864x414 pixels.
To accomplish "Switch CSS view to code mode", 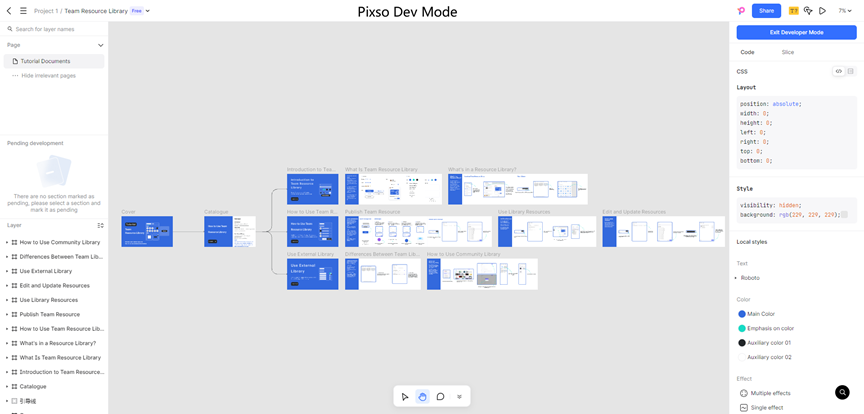I will pos(838,71).
